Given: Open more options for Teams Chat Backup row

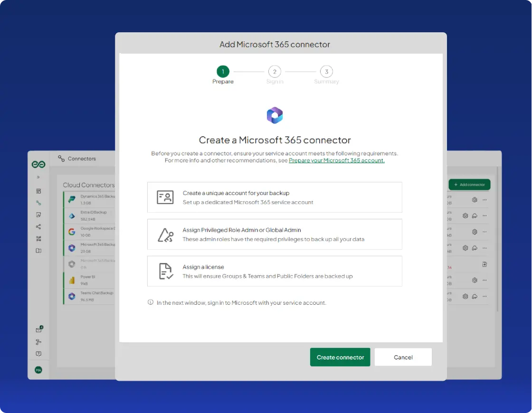Looking at the screenshot, I should [484, 296].
